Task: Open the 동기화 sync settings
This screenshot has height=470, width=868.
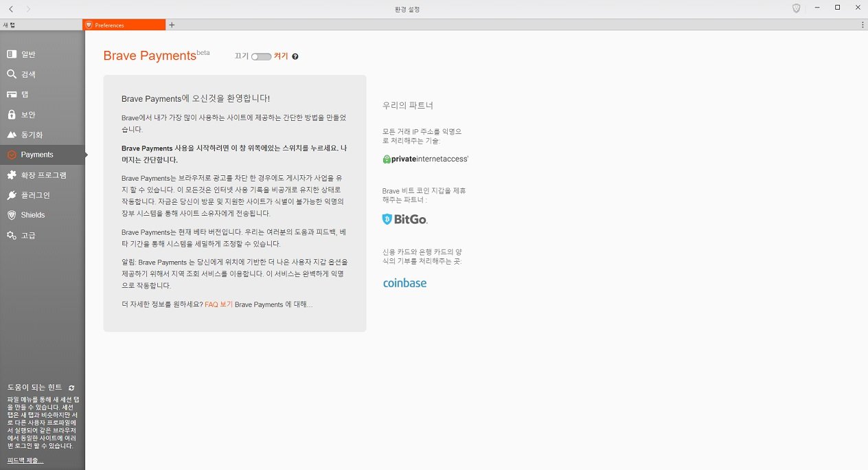Action: (33, 135)
